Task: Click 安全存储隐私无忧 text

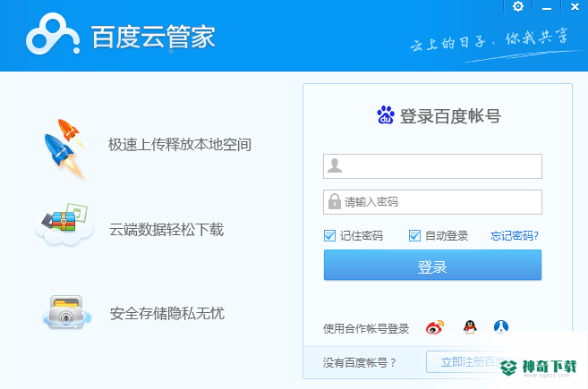Action: click(166, 313)
